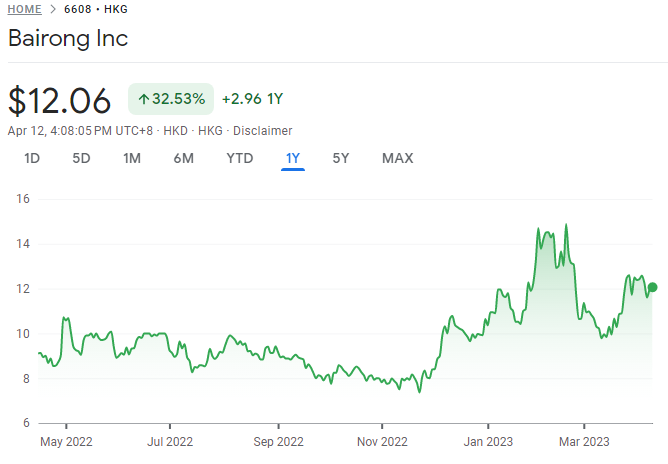Screen dimensions: 668x464
Task: Select the 5D range tab
Action: coord(81,158)
